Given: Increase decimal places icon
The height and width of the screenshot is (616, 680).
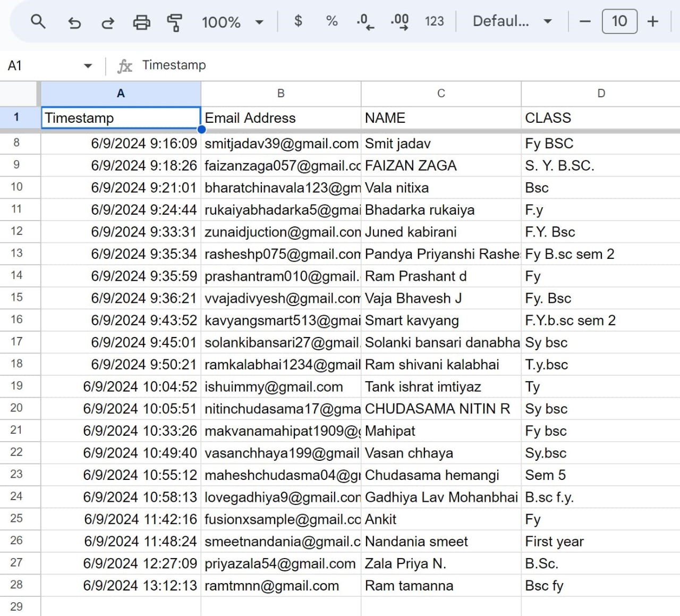Looking at the screenshot, I should pos(399,22).
